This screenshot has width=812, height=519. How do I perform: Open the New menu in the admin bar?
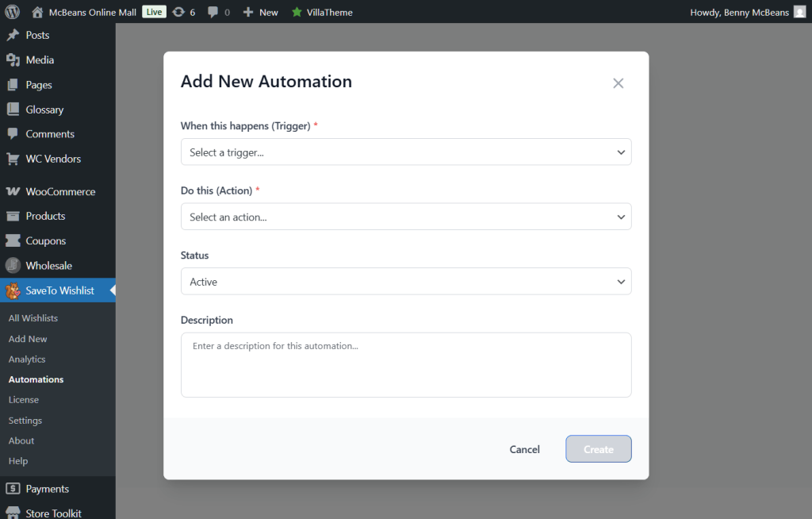(x=260, y=12)
